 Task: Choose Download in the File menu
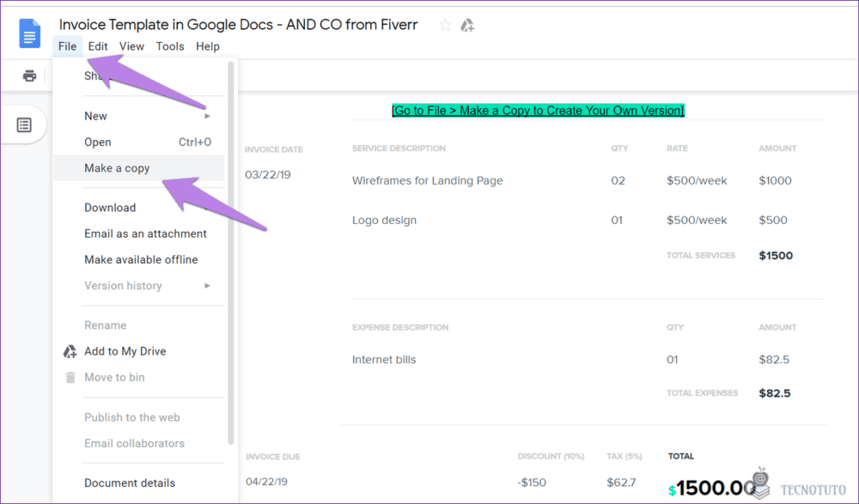pyautogui.click(x=138, y=208)
